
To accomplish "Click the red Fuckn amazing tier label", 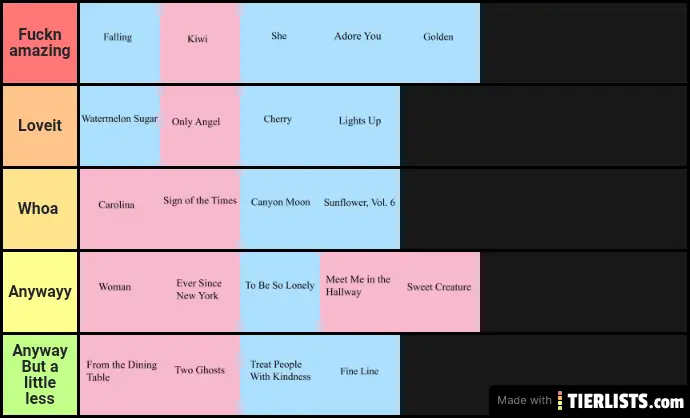I will [40, 43].
